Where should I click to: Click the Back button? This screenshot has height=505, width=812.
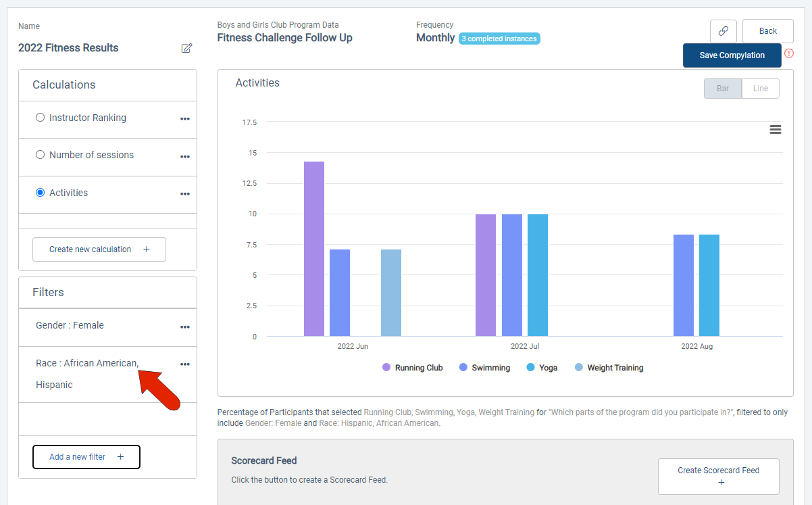pos(768,31)
